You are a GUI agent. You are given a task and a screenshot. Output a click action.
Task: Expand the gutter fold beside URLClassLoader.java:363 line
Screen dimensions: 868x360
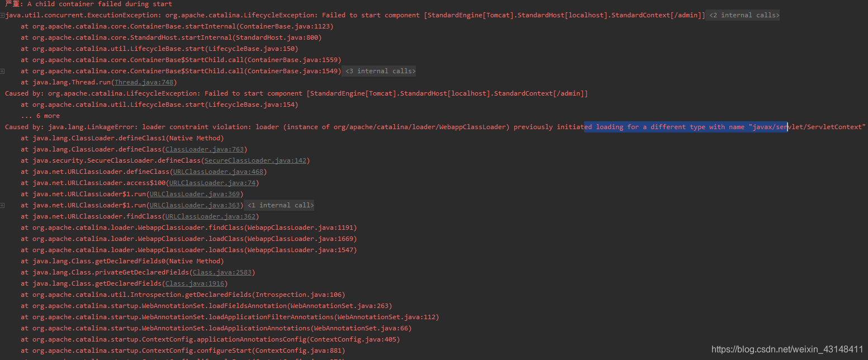tap(3, 205)
